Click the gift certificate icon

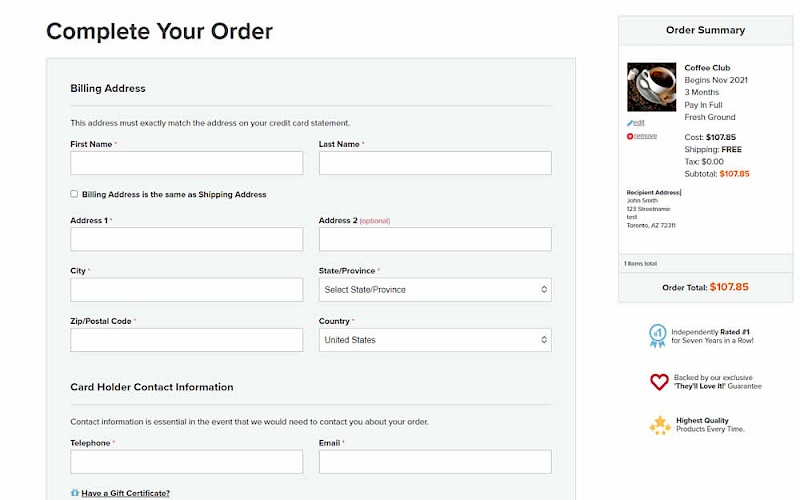pyautogui.click(x=75, y=493)
